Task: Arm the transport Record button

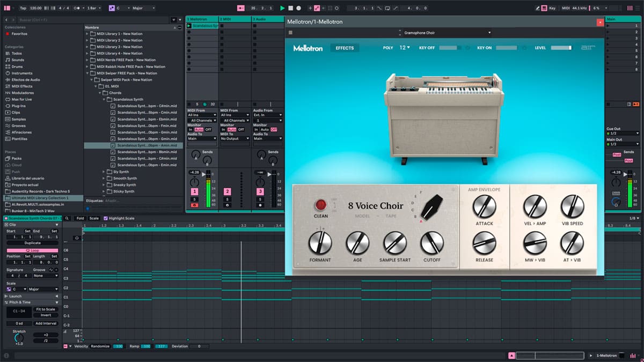Action: click(299, 8)
